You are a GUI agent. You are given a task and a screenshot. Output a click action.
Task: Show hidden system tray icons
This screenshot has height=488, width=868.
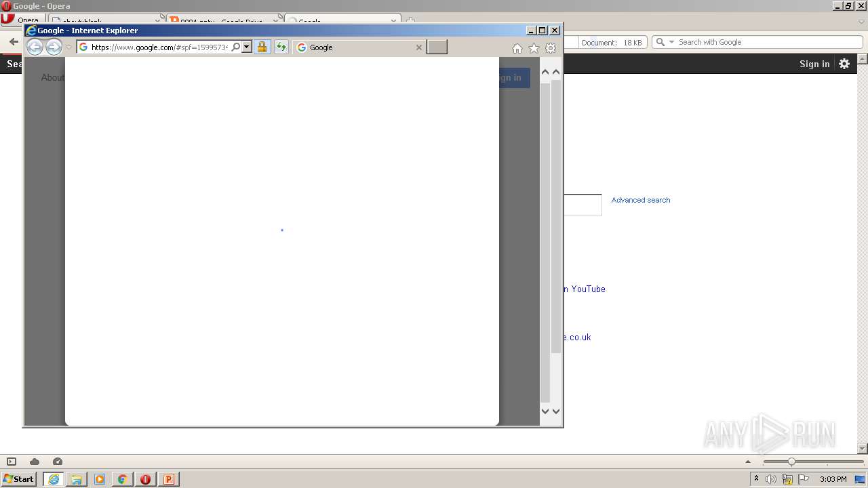point(756,479)
